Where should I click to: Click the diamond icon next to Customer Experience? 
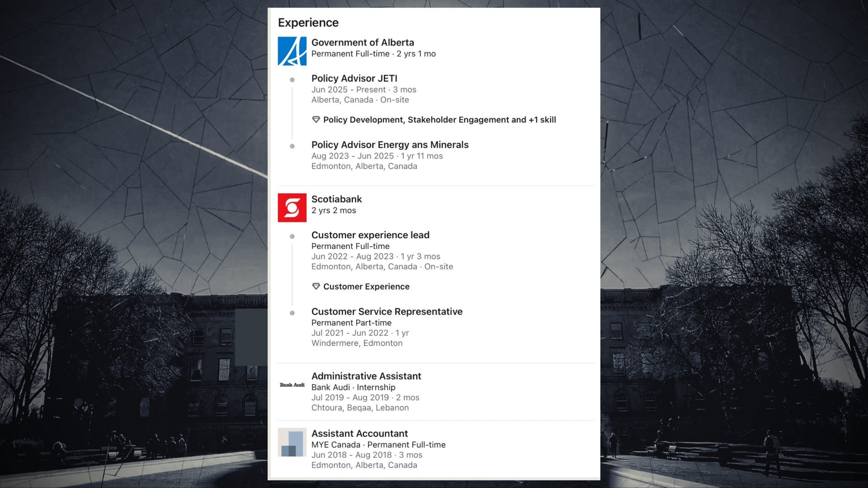point(316,286)
